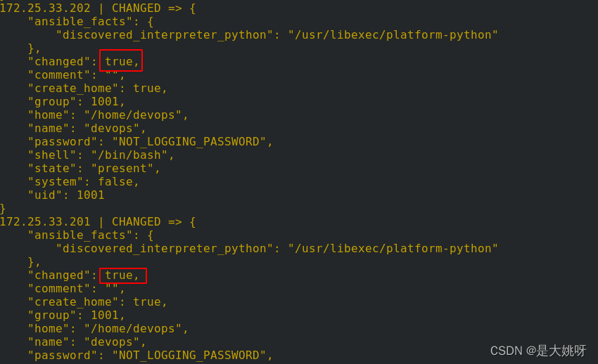Click the "/bin/bash" shell value
598x364 pixels.
coord(129,155)
